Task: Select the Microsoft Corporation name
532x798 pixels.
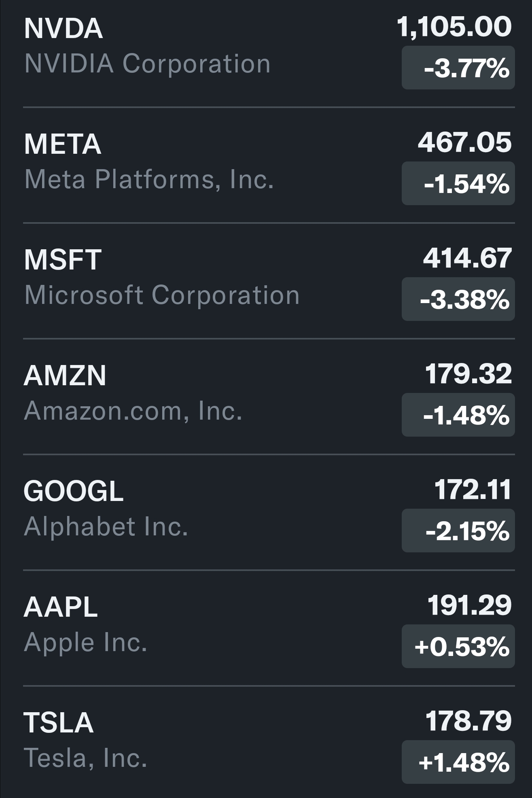Action: [162, 295]
